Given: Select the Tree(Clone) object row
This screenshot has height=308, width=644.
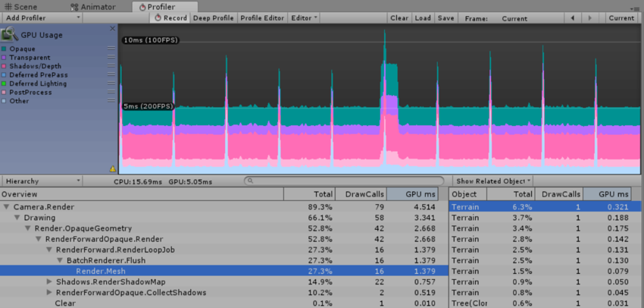Looking at the screenshot, I should (546, 303).
